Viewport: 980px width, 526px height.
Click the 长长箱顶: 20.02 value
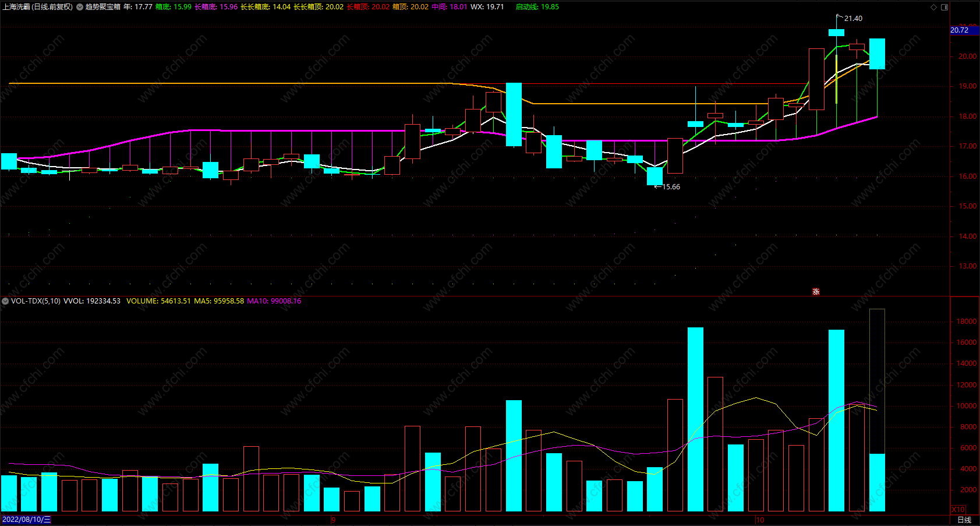tap(319, 7)
